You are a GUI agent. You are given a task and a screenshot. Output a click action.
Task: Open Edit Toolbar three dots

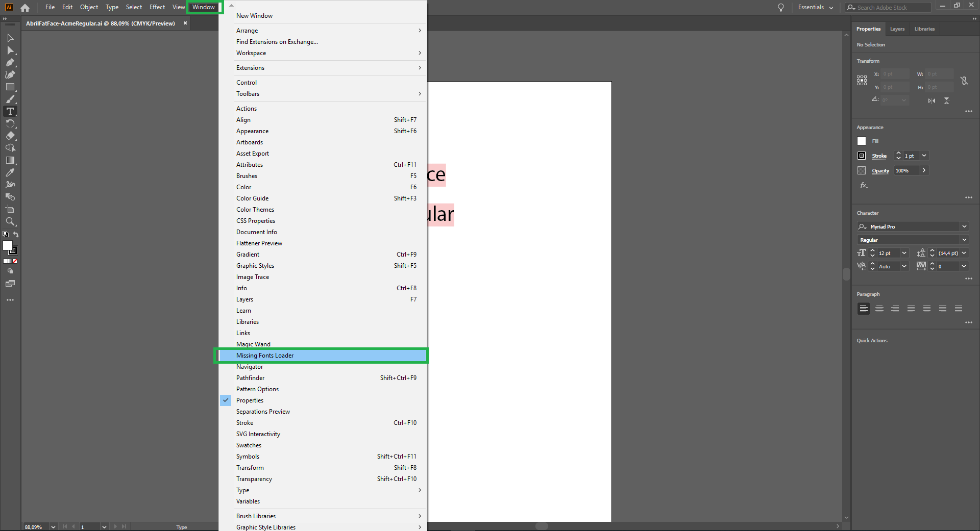point(10,300)
